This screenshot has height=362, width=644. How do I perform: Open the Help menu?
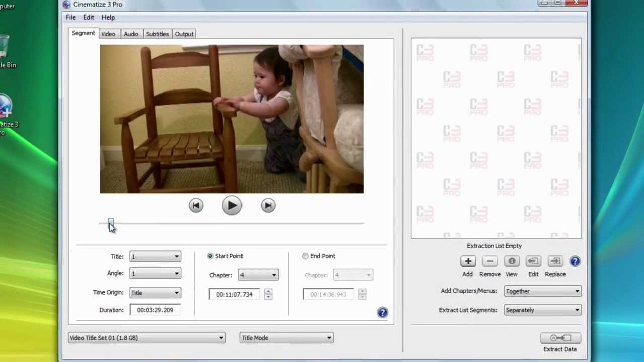pos(108,17)
